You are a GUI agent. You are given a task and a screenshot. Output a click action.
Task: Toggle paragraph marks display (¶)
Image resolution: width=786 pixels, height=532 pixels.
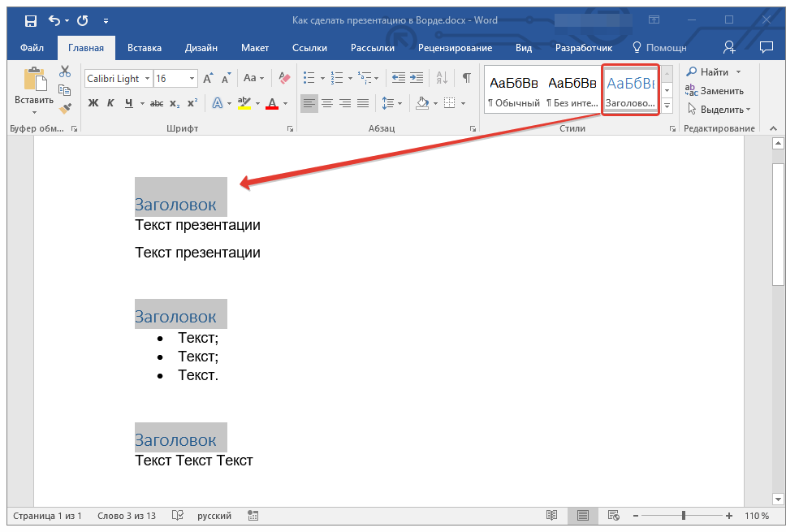coord(466,78)
